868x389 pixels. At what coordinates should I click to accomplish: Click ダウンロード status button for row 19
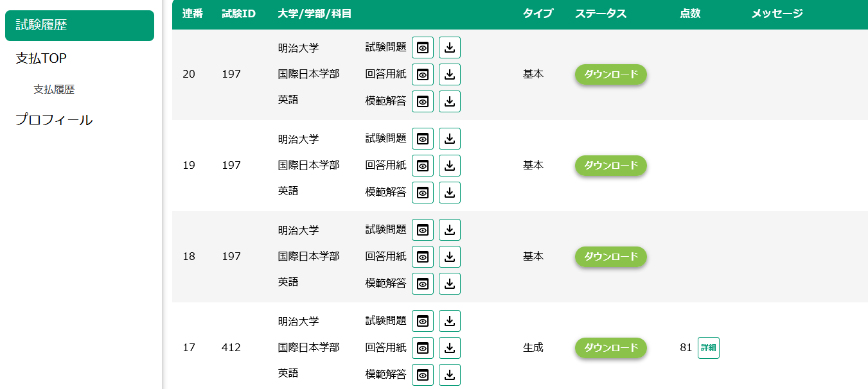coord(610,166)
